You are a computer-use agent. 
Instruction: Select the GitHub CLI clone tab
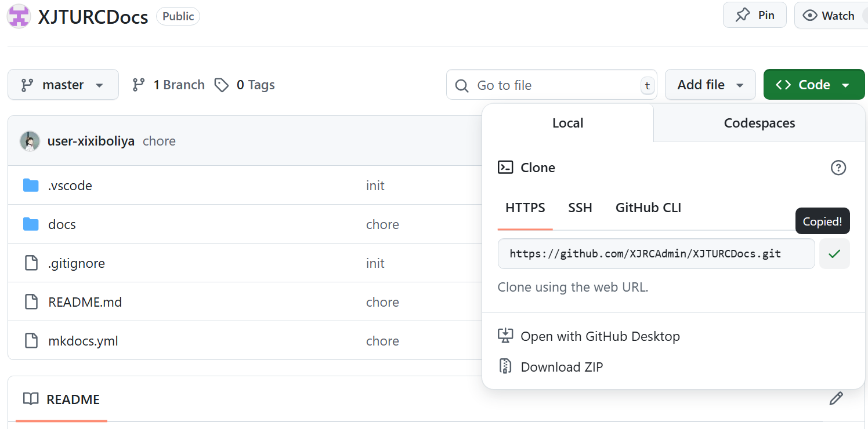(648, 208)
